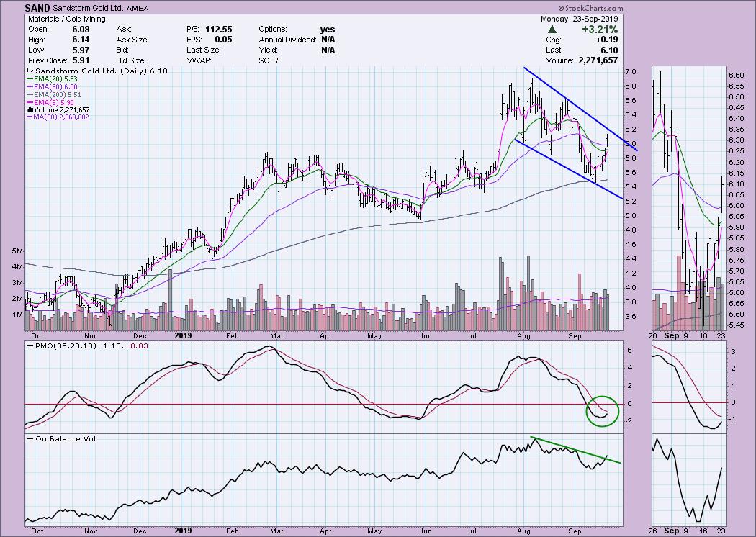Click the 6.60 label on the zoom panel axis
The image size is (756, 537).
coord(736,75)
